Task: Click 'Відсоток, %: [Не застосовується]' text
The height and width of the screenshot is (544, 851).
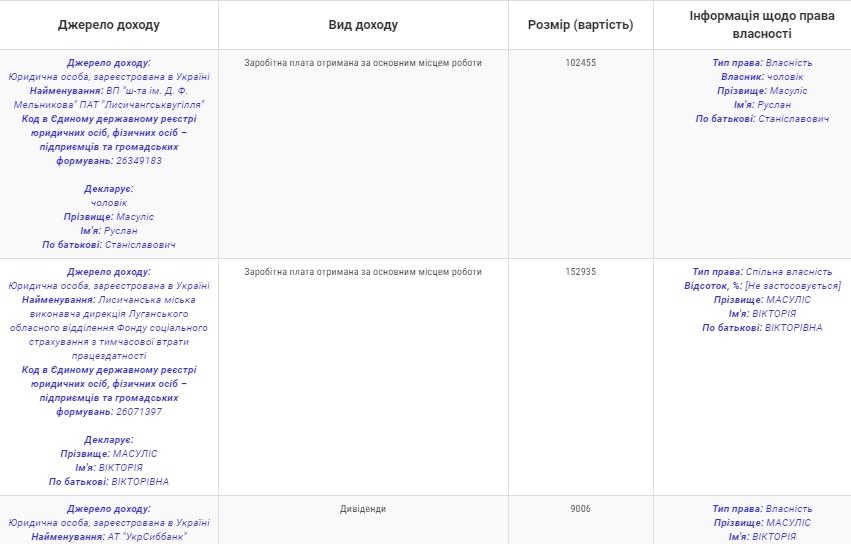Action: pyautogui.click(x=762, y=286)
